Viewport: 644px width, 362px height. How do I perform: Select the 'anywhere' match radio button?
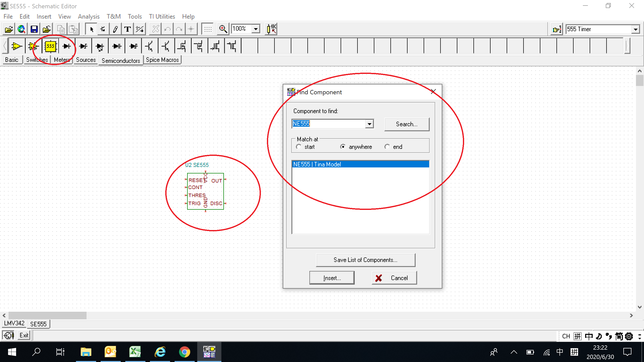point(343,147)
